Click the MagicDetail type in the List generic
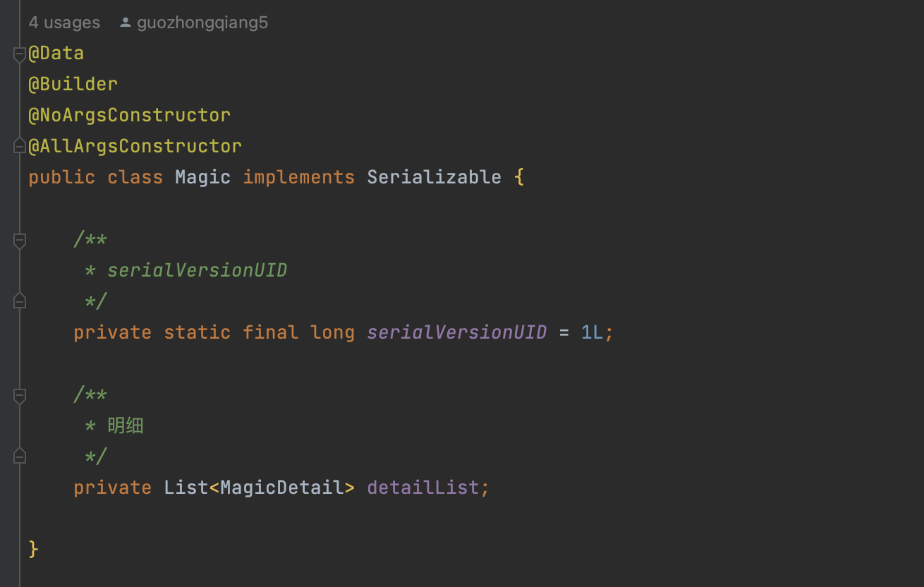This screenshot has height=587, width=924. click(x=281, y=488)
